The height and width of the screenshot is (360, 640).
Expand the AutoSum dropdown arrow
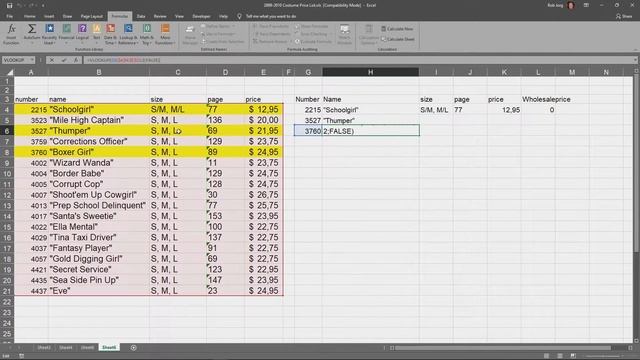tap(31, 43)
